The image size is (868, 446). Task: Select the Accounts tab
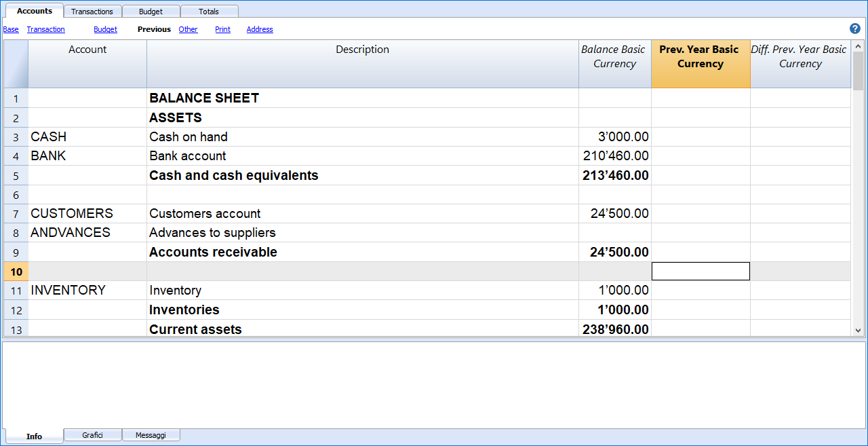click(x=35, y=11)
